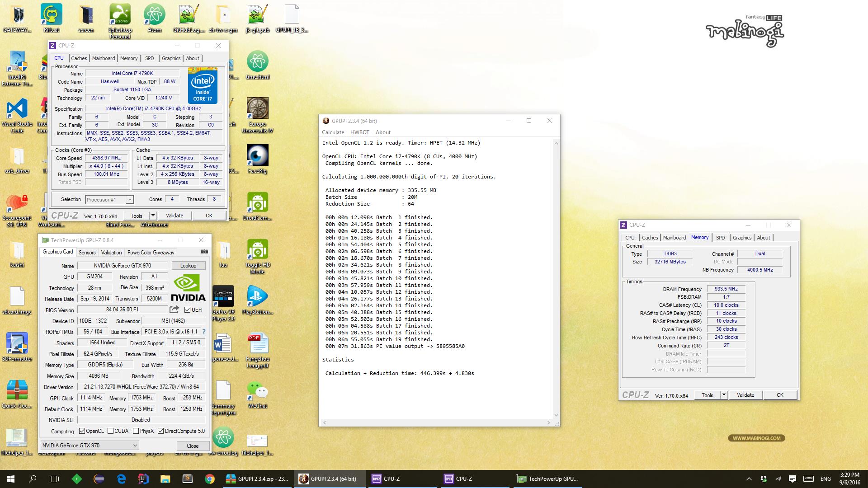The height and width of the screenshot is (488, 868).
Task: Open the HWBOT menu in GPUPI
Action: coord(360,132)
